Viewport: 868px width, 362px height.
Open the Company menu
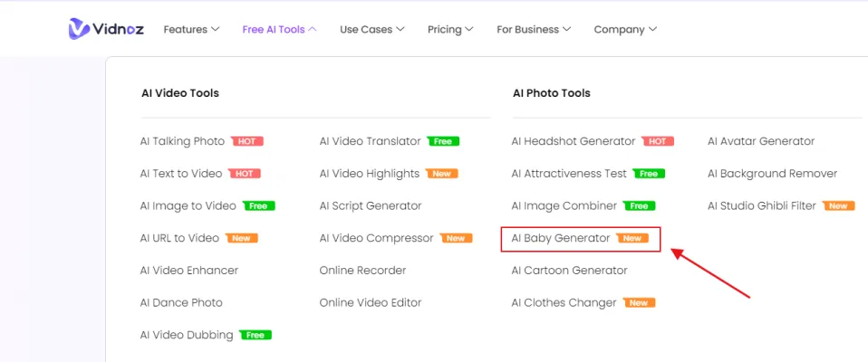click(625, 29)
